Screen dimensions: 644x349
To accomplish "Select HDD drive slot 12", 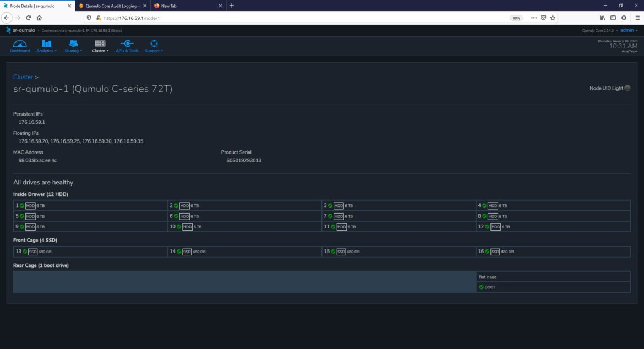I will [553, 227].
